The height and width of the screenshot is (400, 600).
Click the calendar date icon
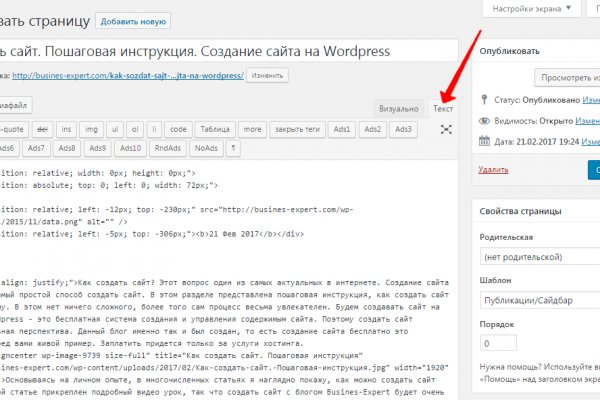coord(485,143)
